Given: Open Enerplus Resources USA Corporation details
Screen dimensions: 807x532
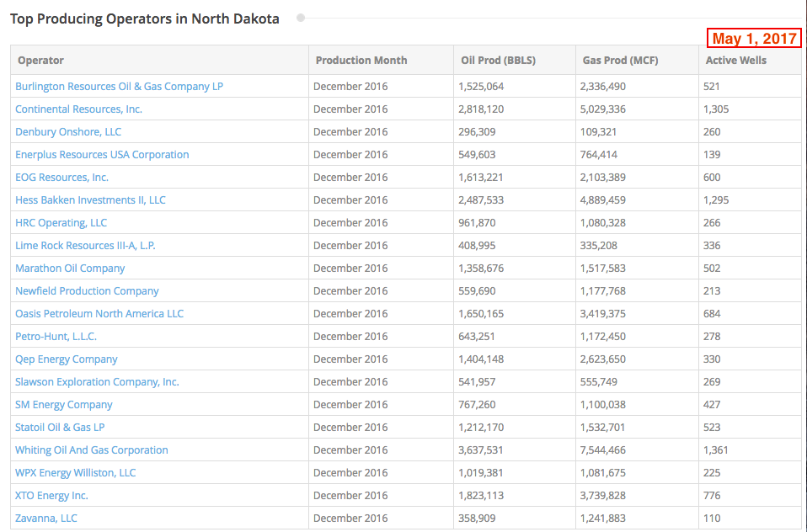Looking at the screenshot, I should (102, 154).
